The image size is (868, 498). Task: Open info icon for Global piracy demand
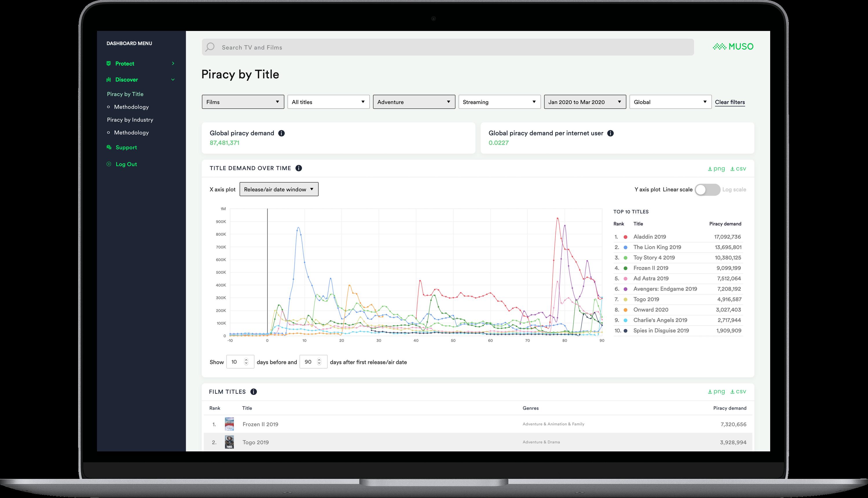pos(281,133)
